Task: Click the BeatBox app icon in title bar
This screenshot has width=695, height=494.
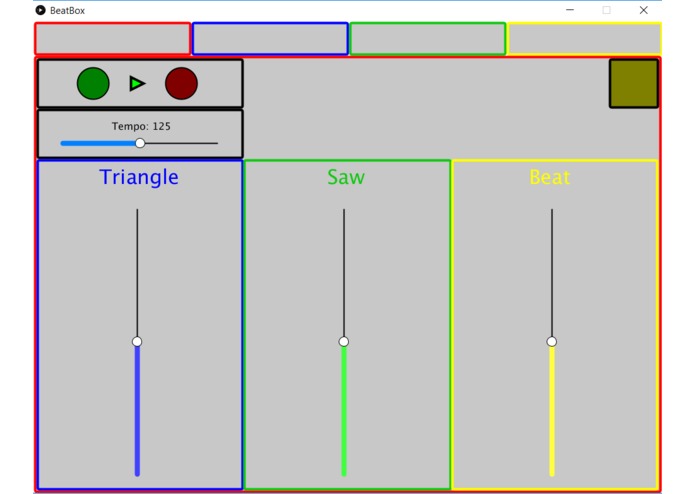Action: click(x=40, y=10)
